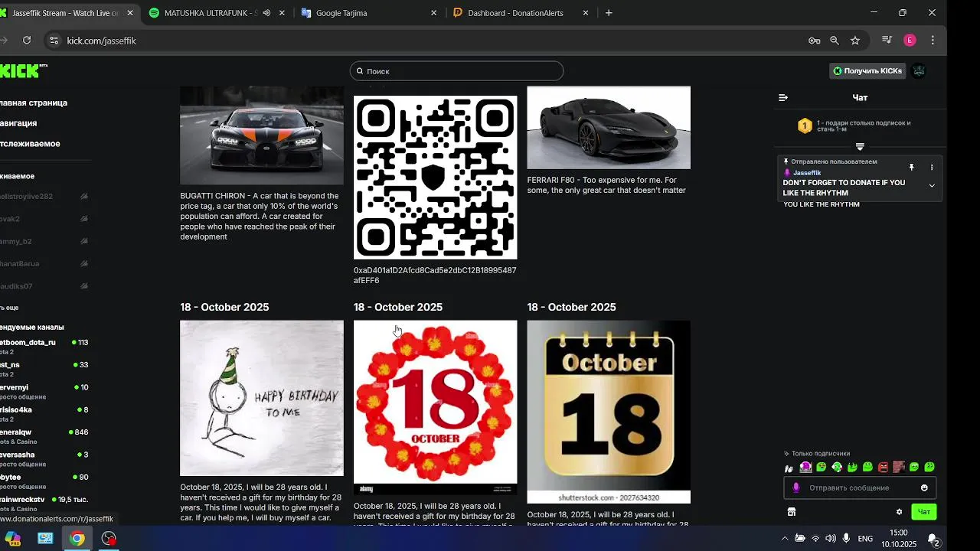Open password manager key icon
Image resolution: width=980 pixels, height=551 pixels.
(815, 41)
